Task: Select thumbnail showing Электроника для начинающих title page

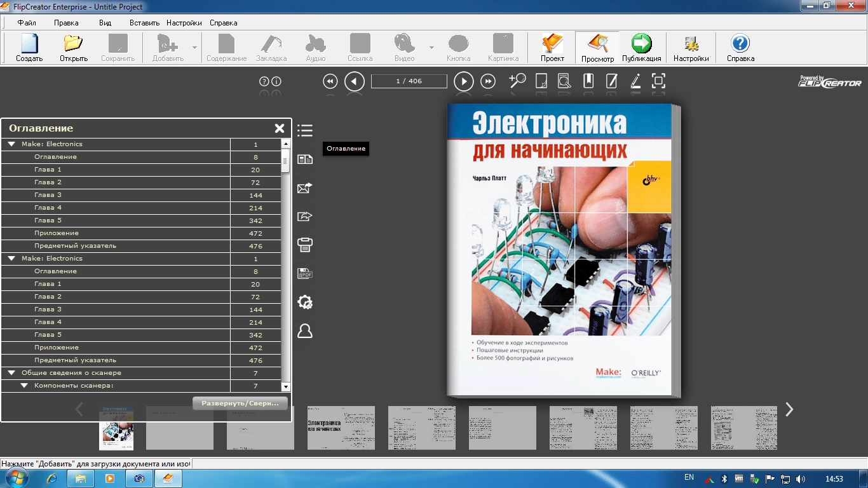Action: coord(341,428)
